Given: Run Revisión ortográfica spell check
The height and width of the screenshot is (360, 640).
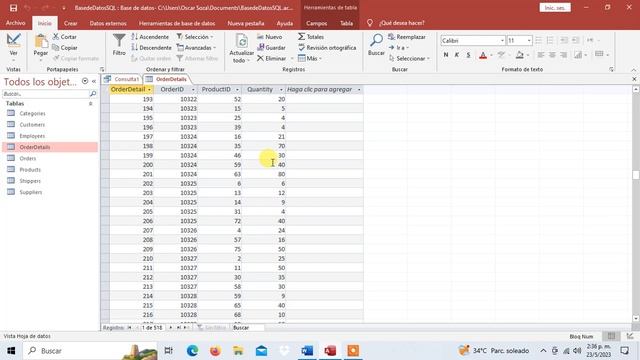Looking at the screenshot, I should (x=327, y=48).
